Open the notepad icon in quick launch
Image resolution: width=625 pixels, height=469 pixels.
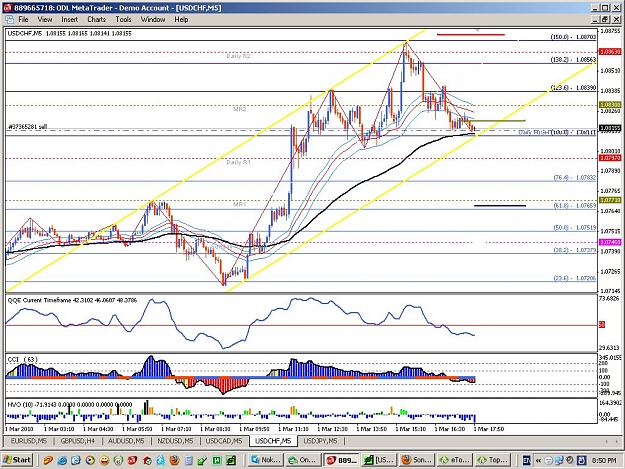[x=189, y=461]
